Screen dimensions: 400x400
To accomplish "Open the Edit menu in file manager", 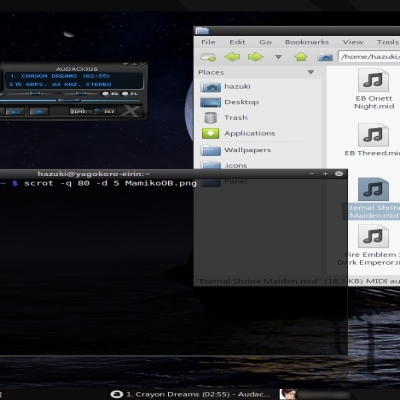I will 237,42.
